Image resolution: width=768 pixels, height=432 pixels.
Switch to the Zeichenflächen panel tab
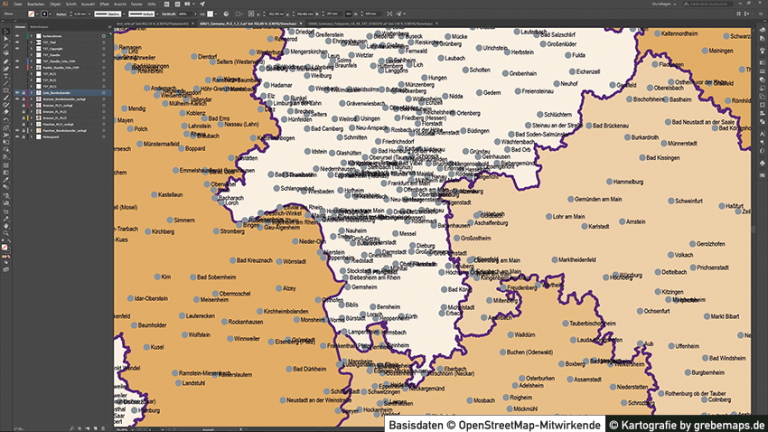40,26
